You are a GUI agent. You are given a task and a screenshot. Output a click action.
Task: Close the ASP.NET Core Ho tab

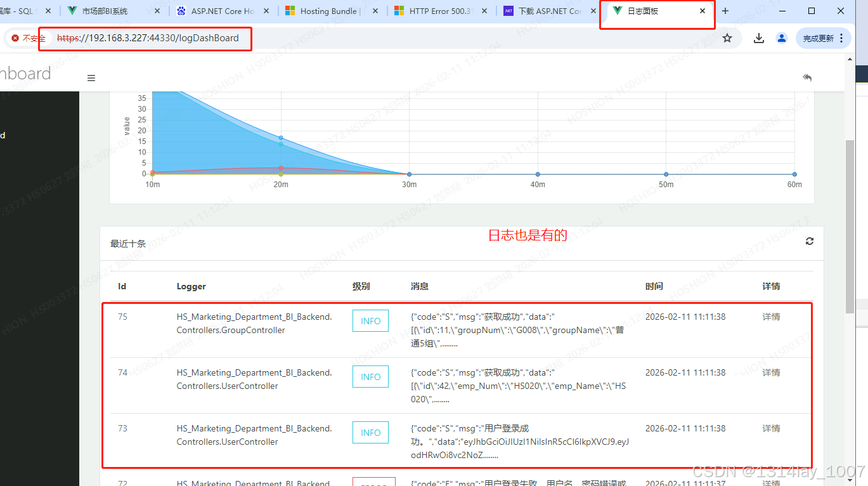point(266,11)
